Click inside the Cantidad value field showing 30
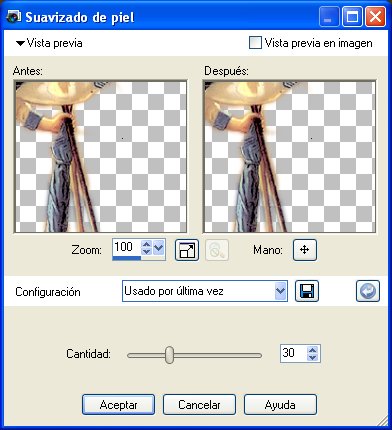 (x=293, y=353)
